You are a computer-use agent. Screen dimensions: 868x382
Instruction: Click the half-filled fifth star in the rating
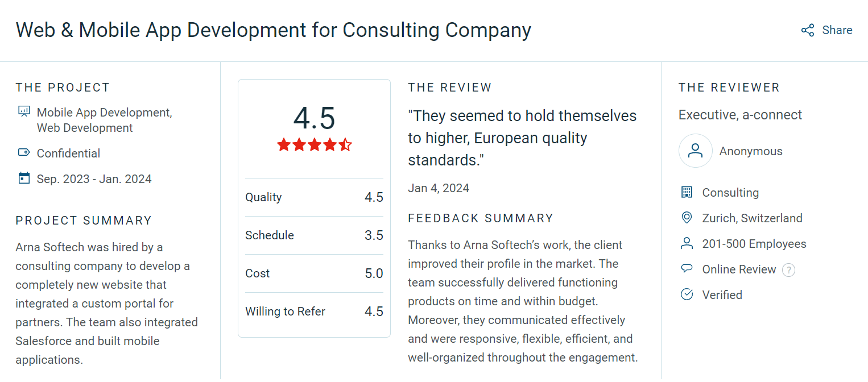point(346,144)
